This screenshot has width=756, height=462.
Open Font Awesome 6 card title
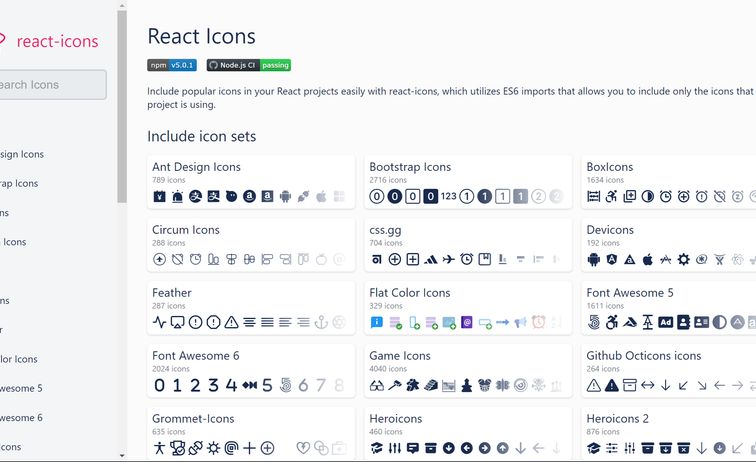point(196,356)
